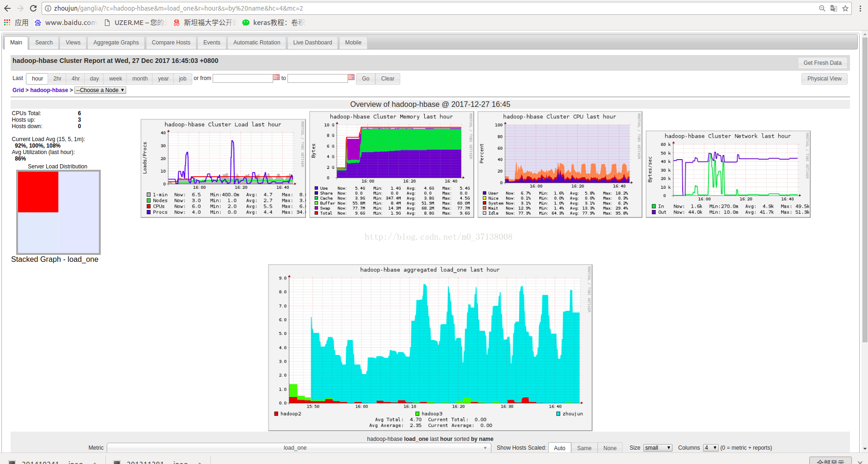Open the UZER.ME bookmark
The image size is (868, 464).
[134, 23]
